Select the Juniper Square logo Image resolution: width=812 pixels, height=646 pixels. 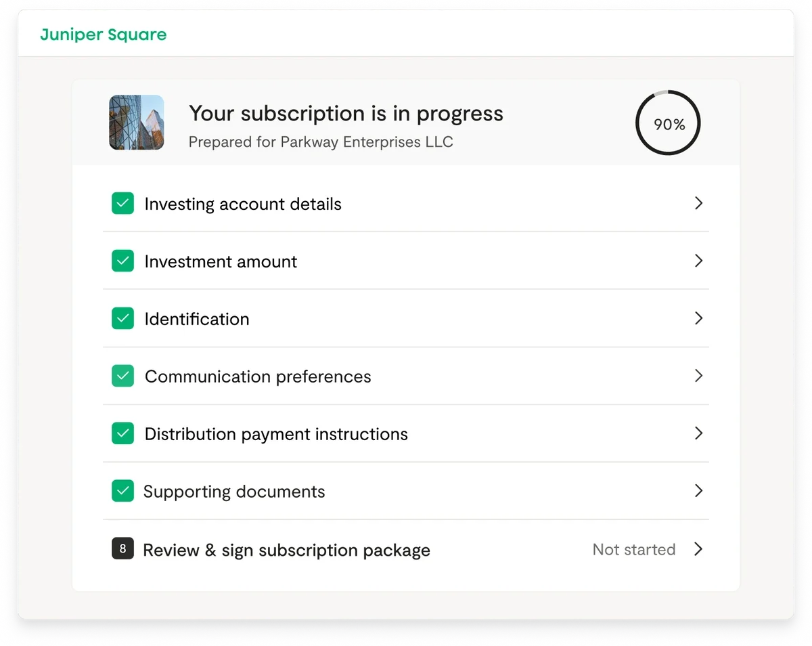(103, 35)
